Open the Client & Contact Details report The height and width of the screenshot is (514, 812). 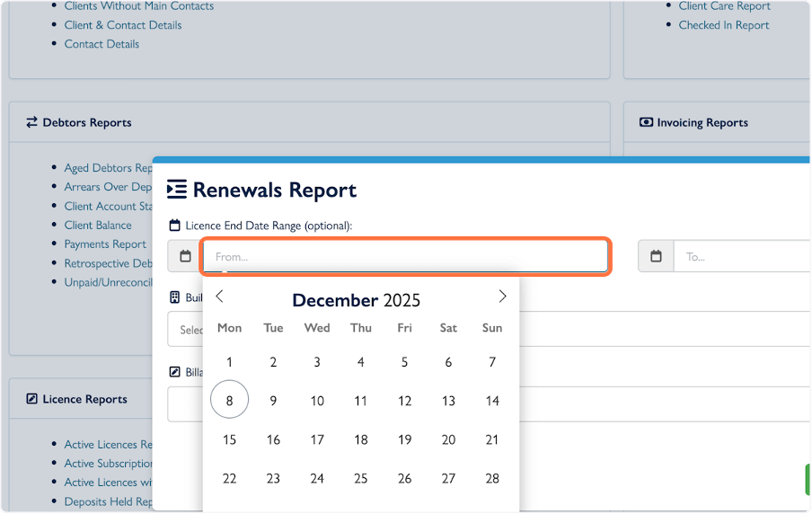coord(123,25)
